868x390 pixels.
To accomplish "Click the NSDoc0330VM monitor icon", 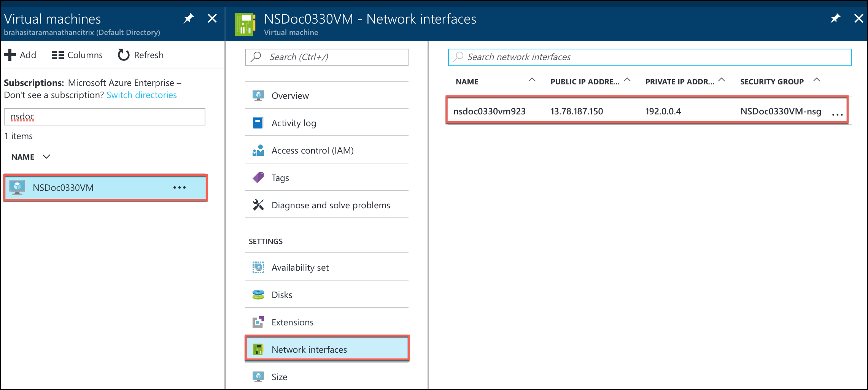I will tap(17, 187).
